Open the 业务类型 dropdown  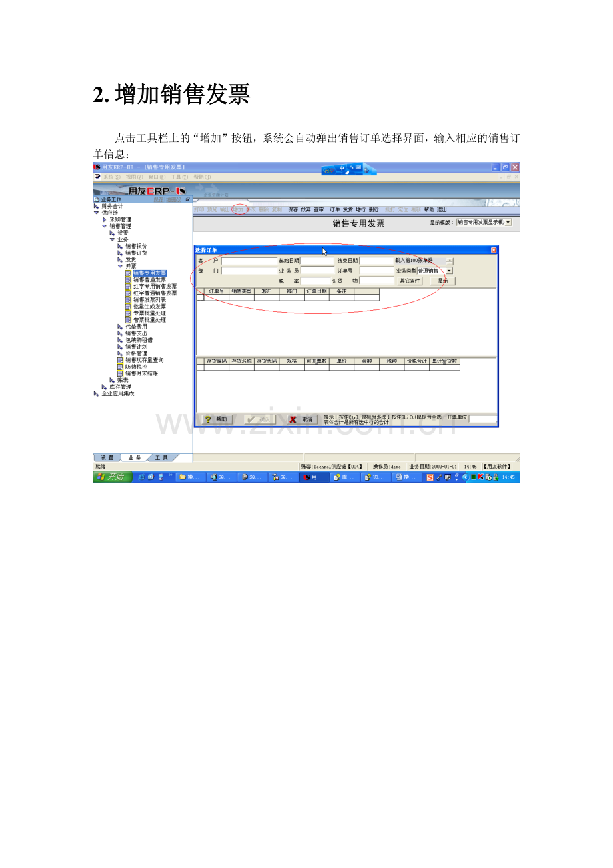coord(449,271)
